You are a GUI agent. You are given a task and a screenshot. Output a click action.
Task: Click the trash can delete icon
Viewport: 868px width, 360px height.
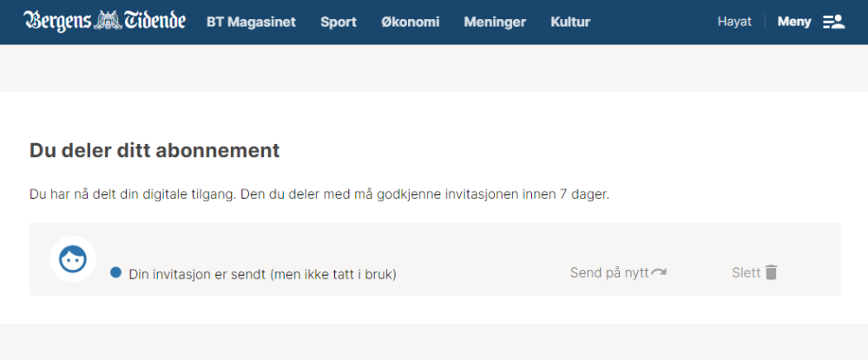click(771, 272)
